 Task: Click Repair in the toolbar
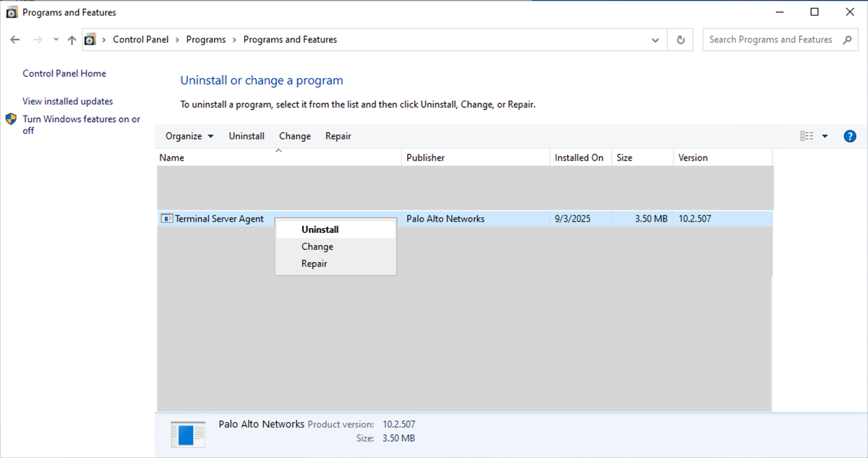(338, 136)
